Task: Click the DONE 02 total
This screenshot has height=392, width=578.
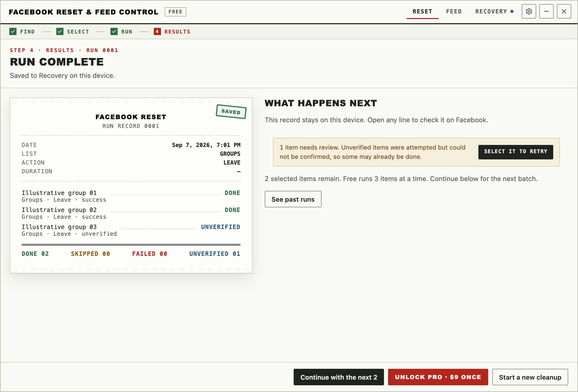Action: (x=35, y=254)
